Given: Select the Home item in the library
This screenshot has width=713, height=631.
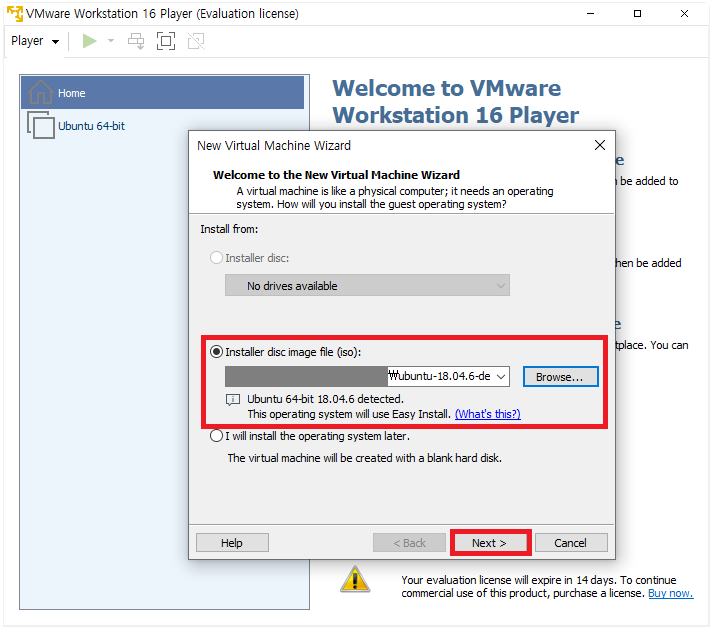Looking at the screenshot, I should point(162,93).
